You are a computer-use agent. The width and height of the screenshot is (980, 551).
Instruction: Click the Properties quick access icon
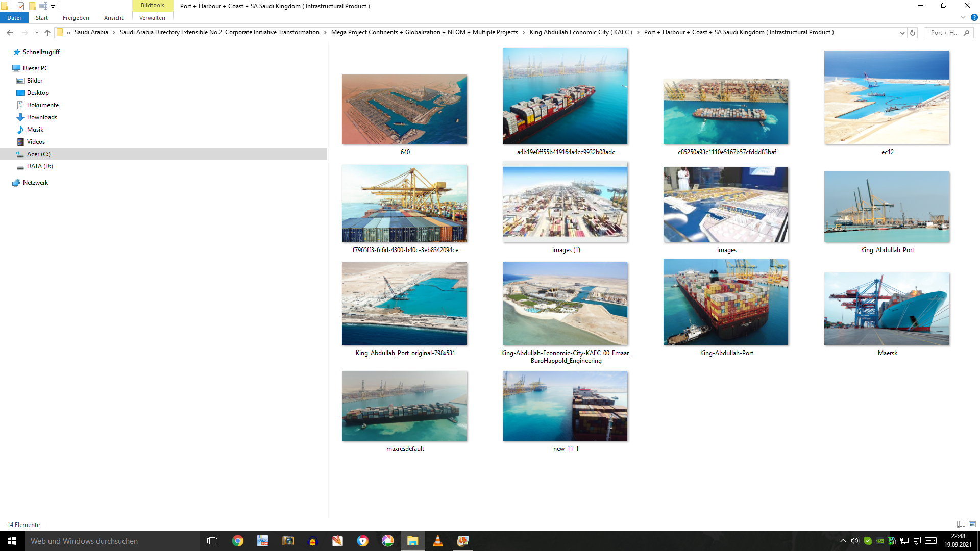21,6
